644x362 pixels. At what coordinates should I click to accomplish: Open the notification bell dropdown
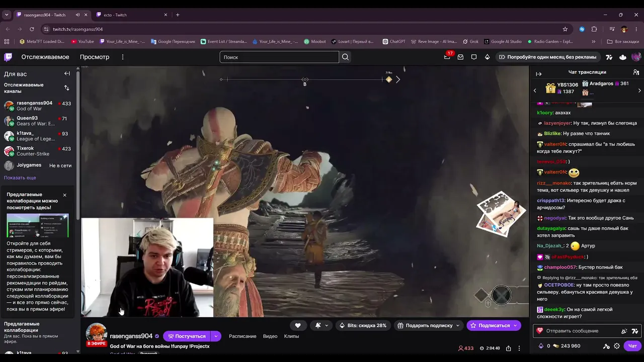pos(321,325)
